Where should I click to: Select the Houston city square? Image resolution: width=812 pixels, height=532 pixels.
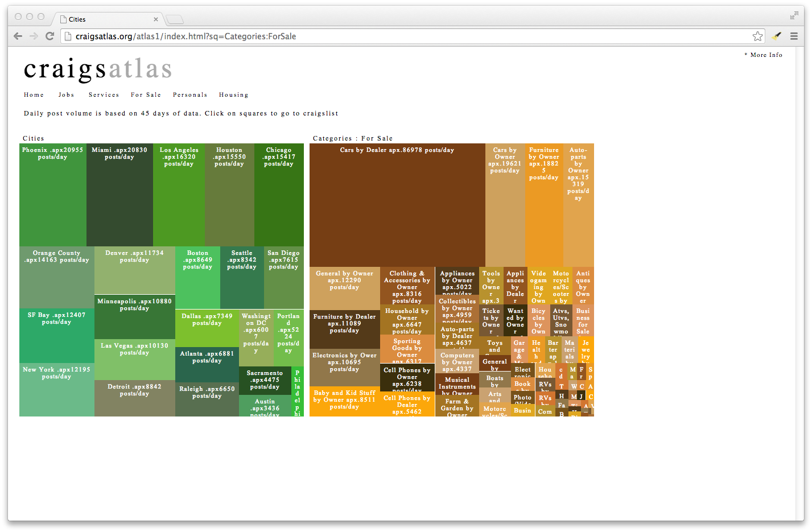click(229, 195)
